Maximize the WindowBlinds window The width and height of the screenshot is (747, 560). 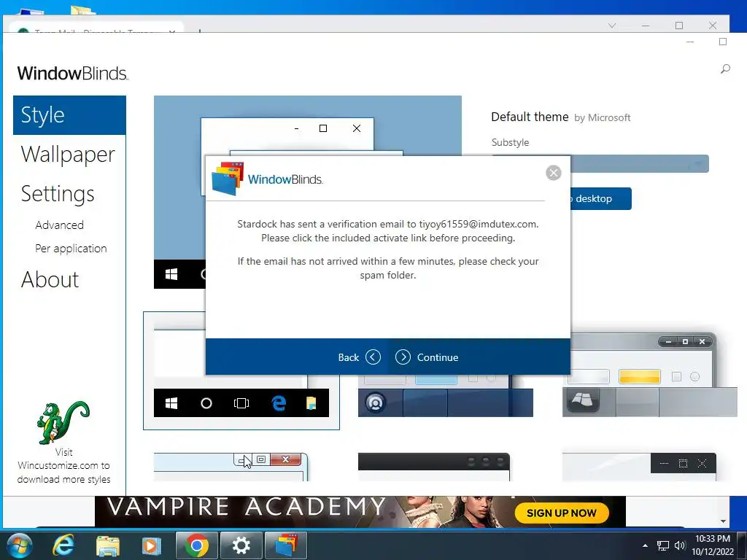(723, 42)
